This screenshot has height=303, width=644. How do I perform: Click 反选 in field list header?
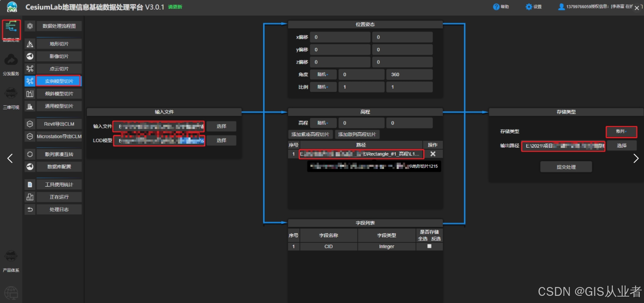(436, 239)
